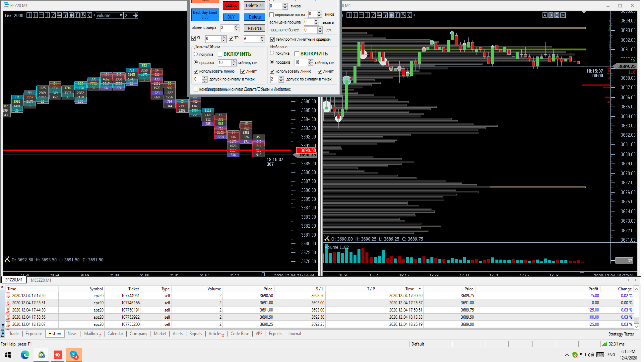644x362 pixels.
Task: Select the horizontal line tool in left chart
Action: pyautogui.click(x=41, y=15)
